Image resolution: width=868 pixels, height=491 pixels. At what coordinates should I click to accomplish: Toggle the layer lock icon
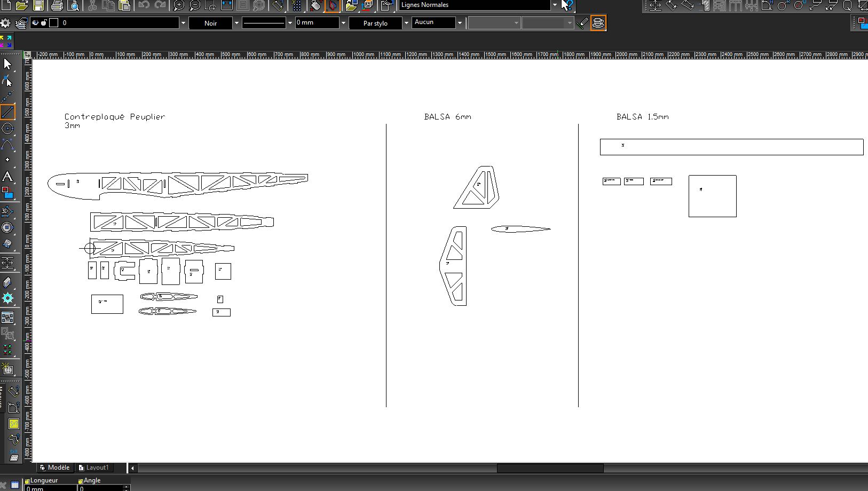(x=44, y=23)
